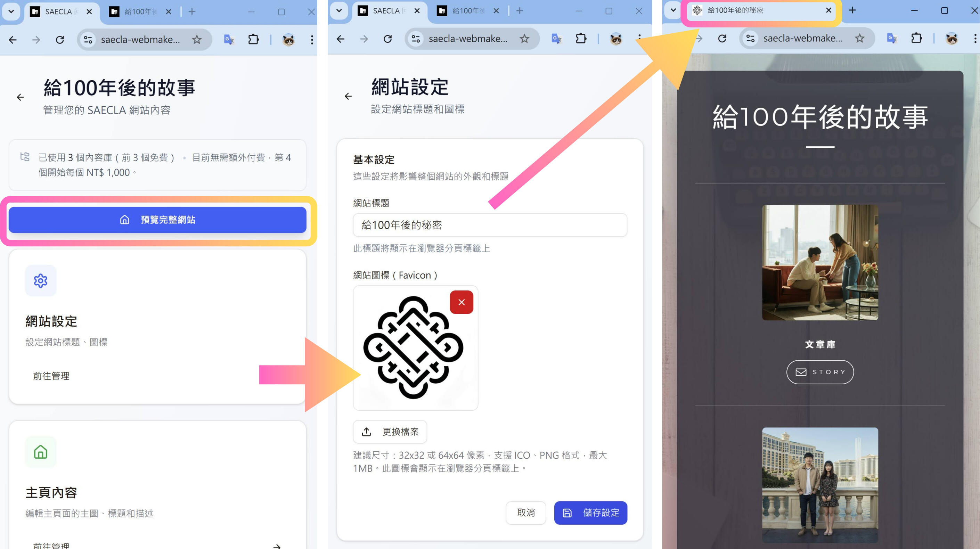Click the gear icon on site settings card

[40, 281]
